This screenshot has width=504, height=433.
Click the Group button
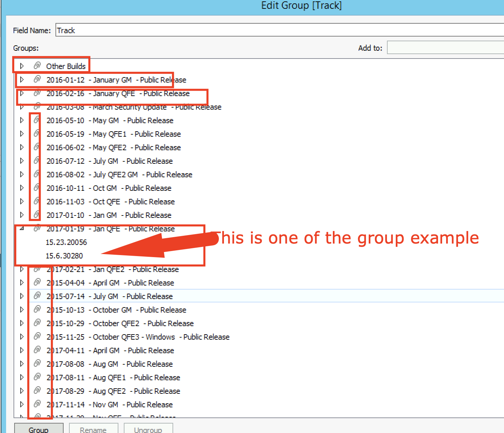click(39, 428)
